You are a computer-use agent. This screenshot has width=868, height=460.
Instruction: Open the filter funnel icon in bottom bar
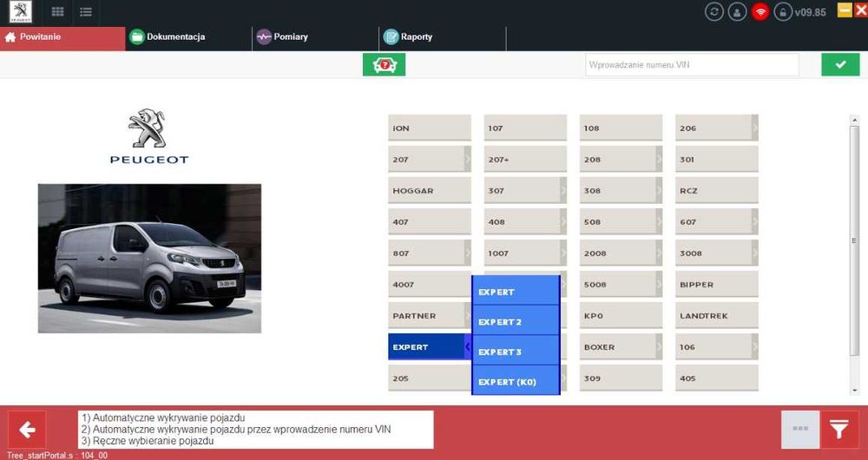[x=839, y=430]
